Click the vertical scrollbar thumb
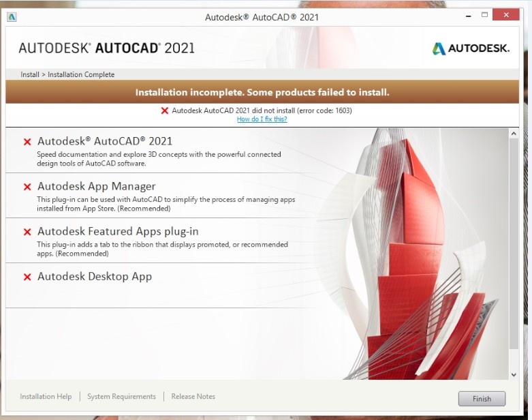 pos(514,243)
